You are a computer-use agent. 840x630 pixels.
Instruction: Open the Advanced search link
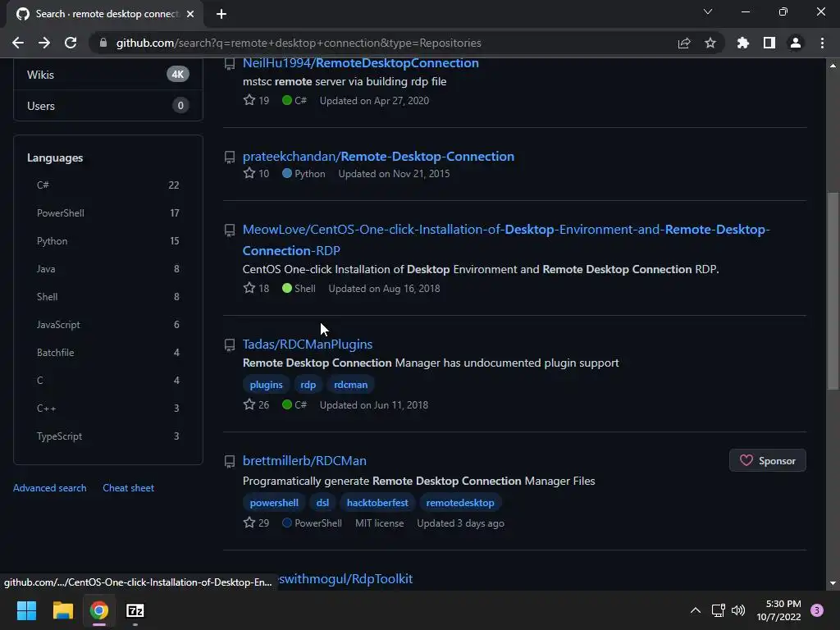tap(50, 488)
